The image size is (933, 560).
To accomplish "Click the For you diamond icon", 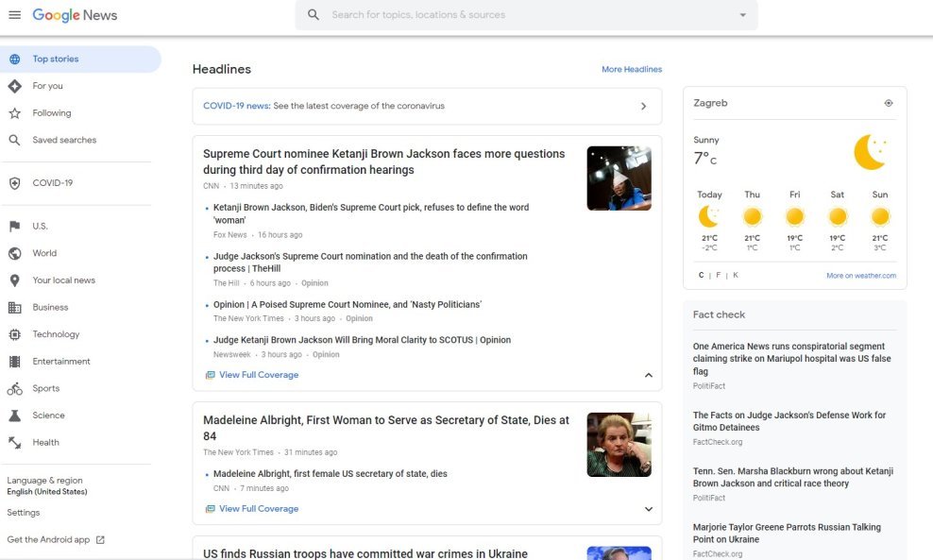I will (15, 86).
